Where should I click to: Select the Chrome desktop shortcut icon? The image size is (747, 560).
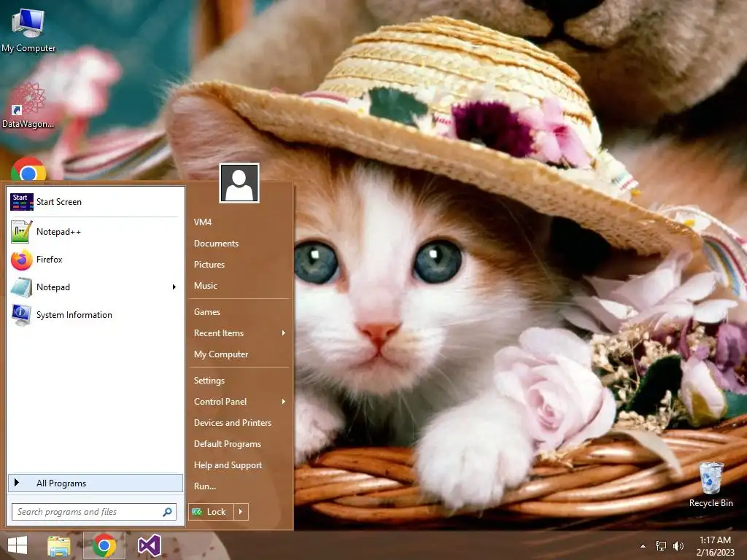click(x=28, y=169)
